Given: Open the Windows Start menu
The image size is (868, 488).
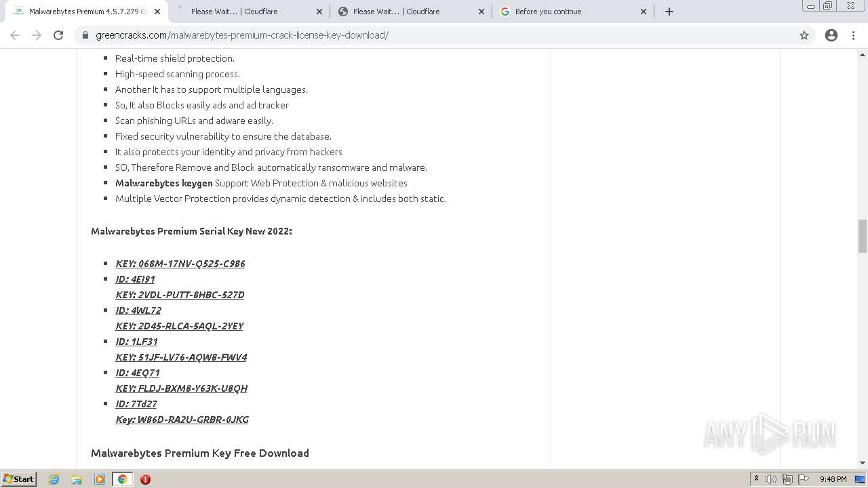Looking at the screenshot, I should (x=18, y=479).
